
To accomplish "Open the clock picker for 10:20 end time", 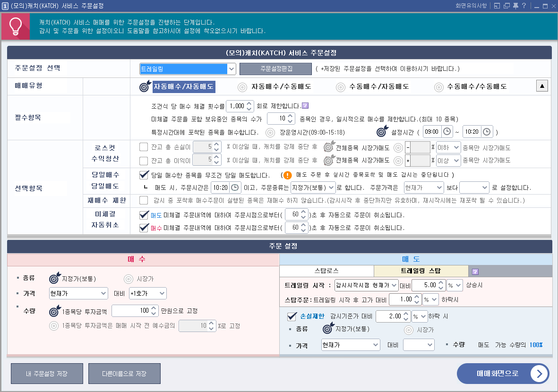I will coord(487,132).
